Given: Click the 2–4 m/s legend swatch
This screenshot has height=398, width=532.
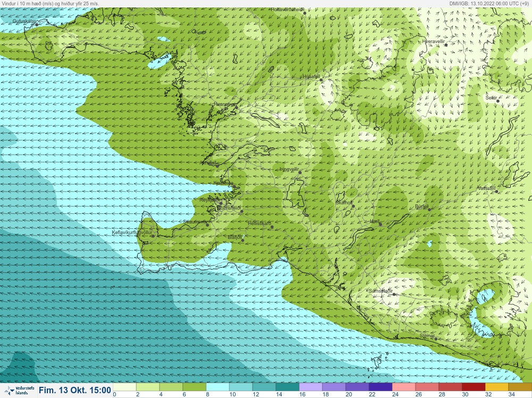Looking at the screenshot, I should pos(147,387).
